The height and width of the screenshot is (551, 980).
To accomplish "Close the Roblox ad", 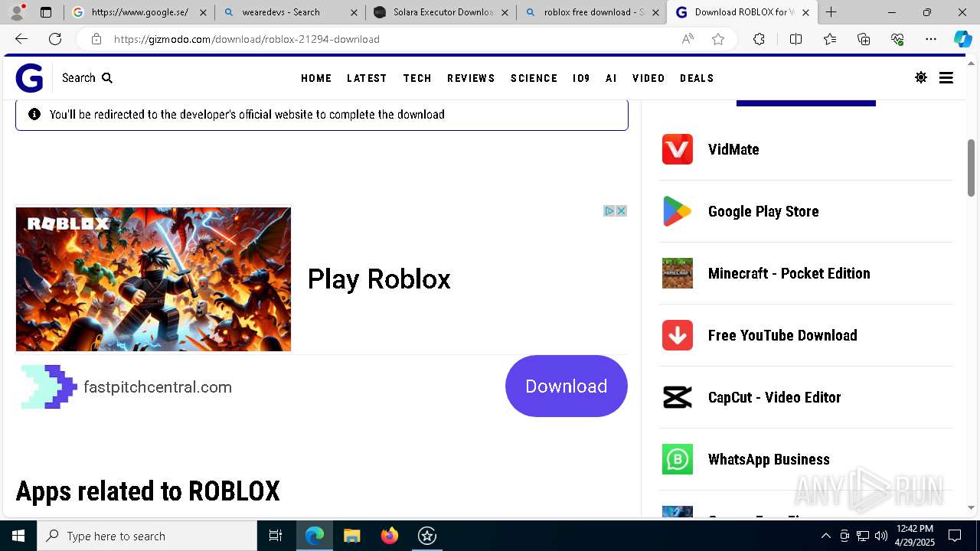I will pos(622,210).
